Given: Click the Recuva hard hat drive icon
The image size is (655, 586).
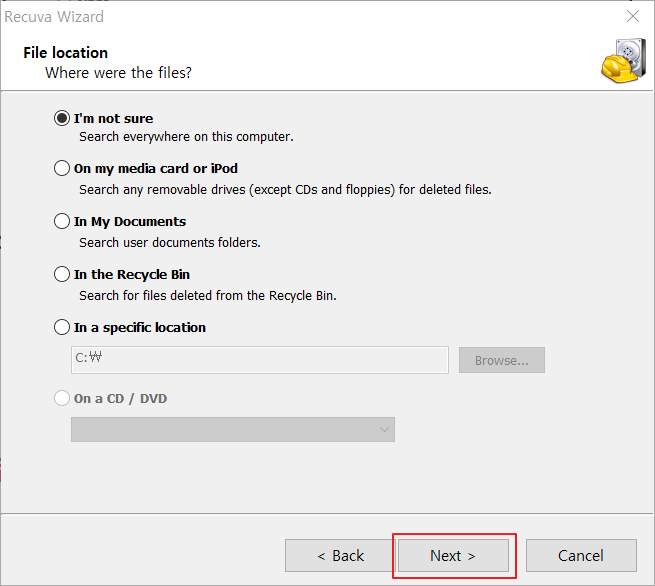Looking at the screenshot, I should (x=624, y=61).
